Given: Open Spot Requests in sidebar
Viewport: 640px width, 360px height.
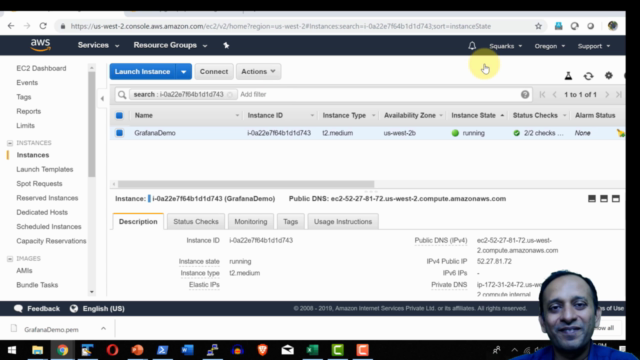Looking at the screenshot, I should pos(39,184).
